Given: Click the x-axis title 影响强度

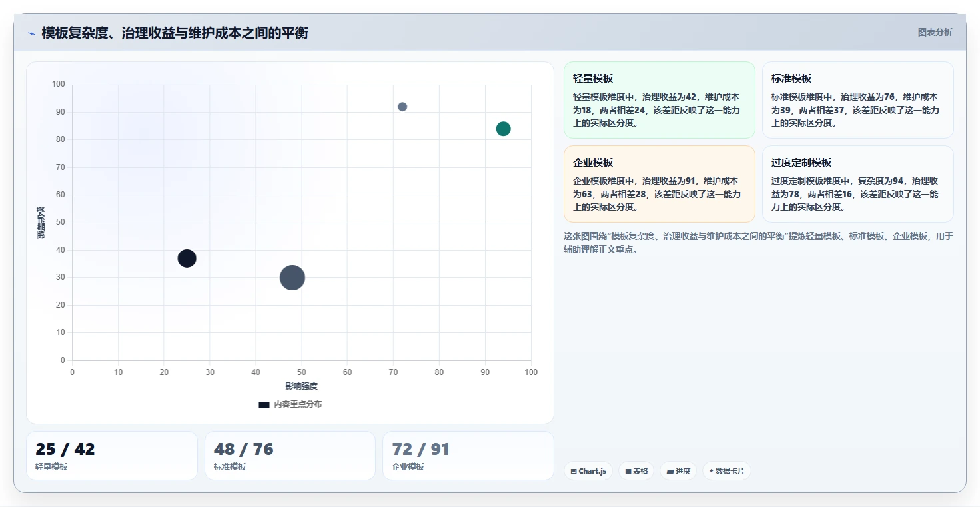Looking at the screenshot, I should coord(302,386).
